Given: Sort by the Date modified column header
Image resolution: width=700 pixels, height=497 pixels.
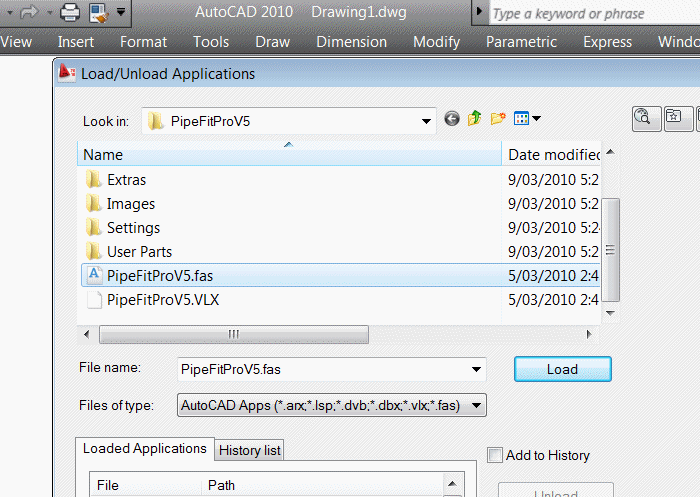Looking at the screenshot, I should (551, 155).
